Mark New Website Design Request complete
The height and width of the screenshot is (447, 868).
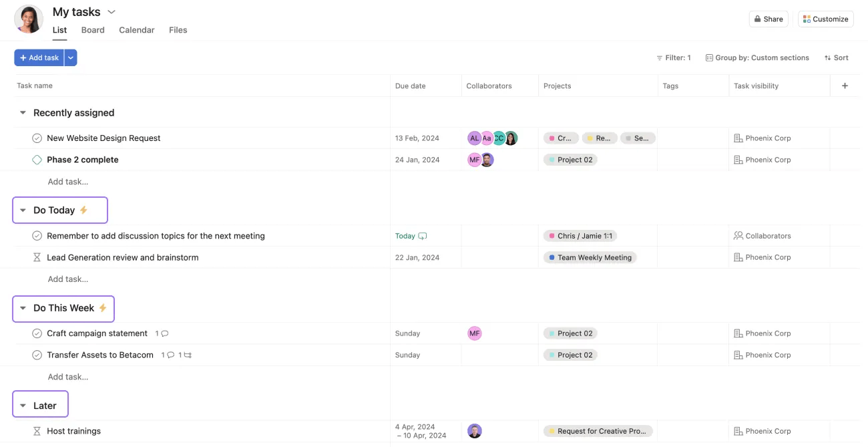coord(37,138)
